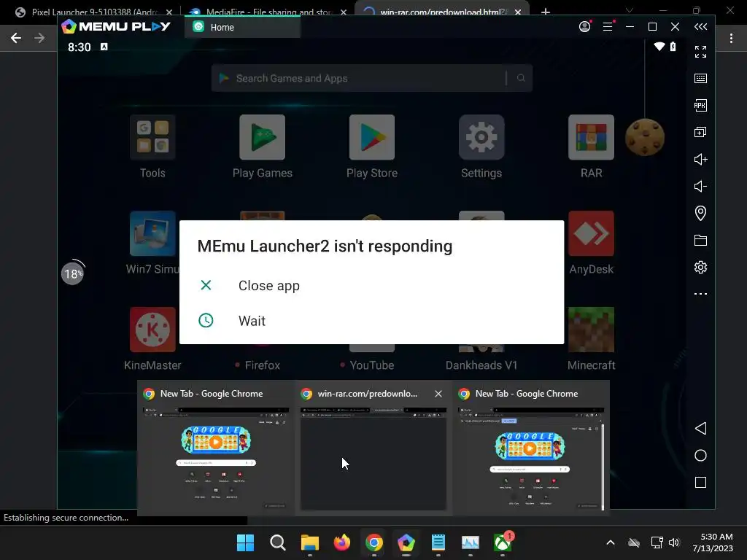This screenshot has height=560, width=747.
Task: Launch the Minecraft app
Action: click(591, 330)
